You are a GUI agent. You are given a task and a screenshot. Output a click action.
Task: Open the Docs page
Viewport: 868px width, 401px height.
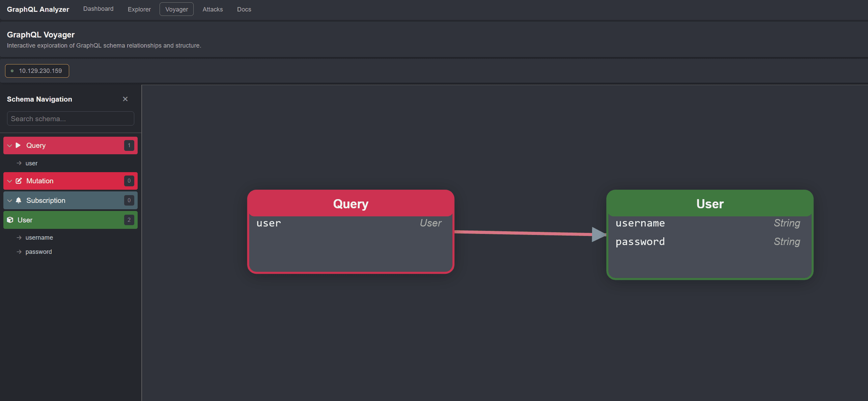pos(244,9)
